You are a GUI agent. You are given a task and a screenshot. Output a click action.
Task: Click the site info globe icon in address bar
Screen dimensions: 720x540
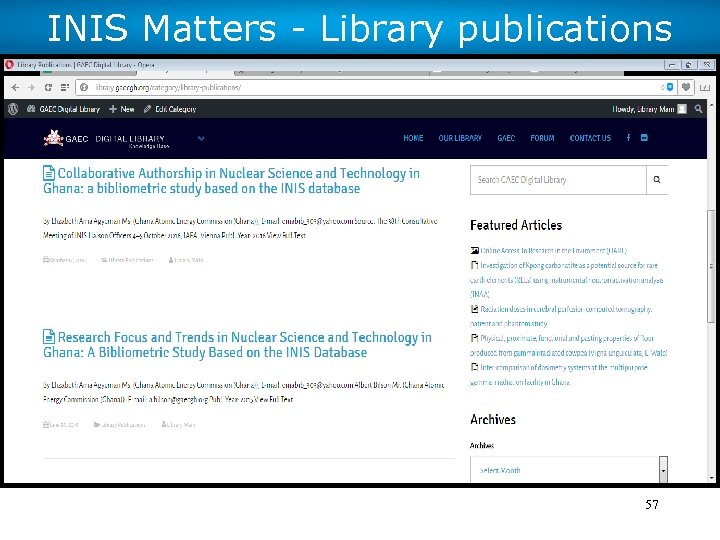84,87
